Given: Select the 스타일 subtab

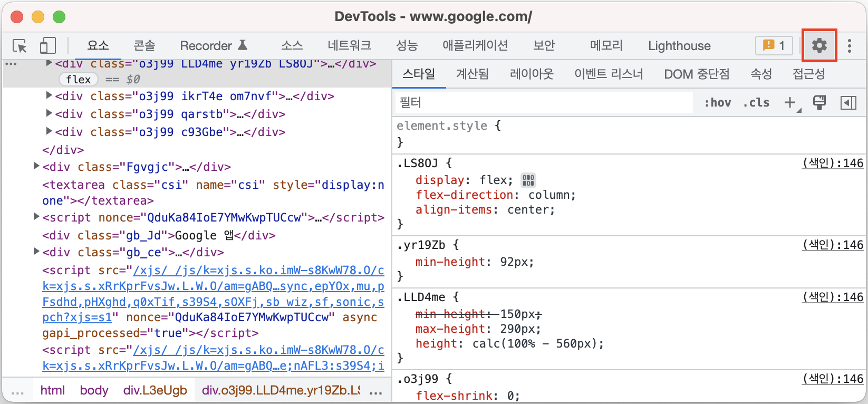Looking at the screenshot, I should click(419, 74).
